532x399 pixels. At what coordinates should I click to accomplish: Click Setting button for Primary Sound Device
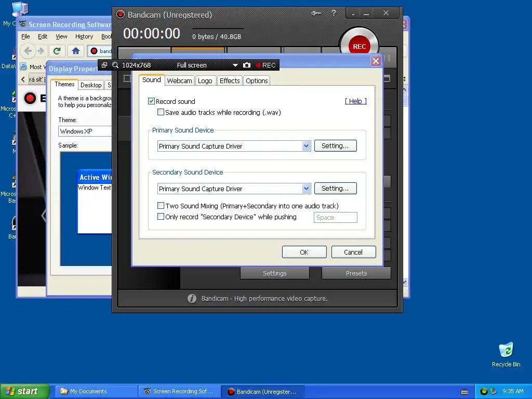pos(335,146)
